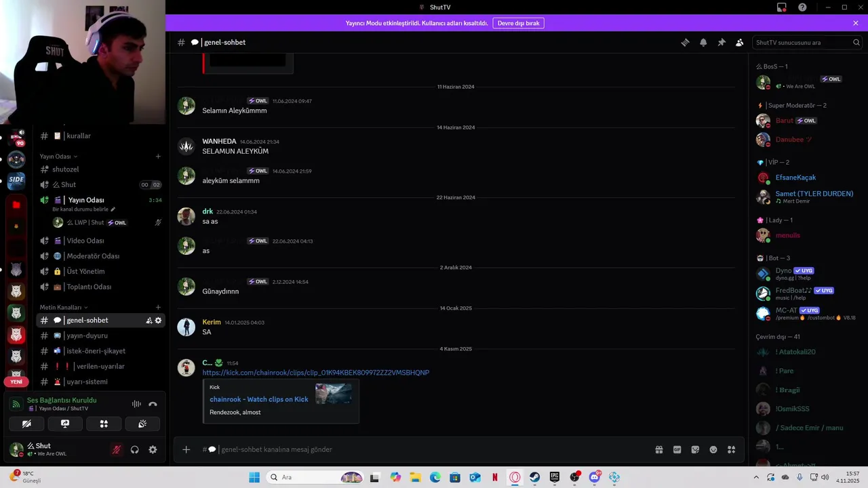This screenshot has height=488, width=868.
Task: Open user settings gear icon
Action: [x=153, y=449]
